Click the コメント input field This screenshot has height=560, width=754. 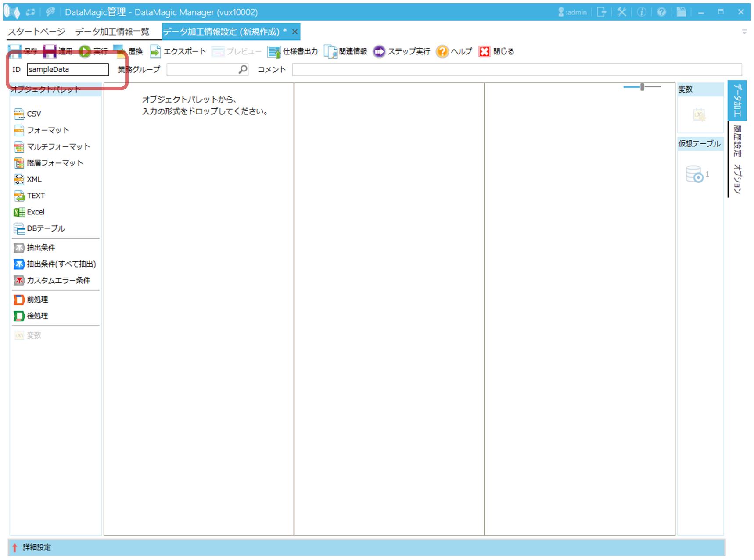coord(517,70)
